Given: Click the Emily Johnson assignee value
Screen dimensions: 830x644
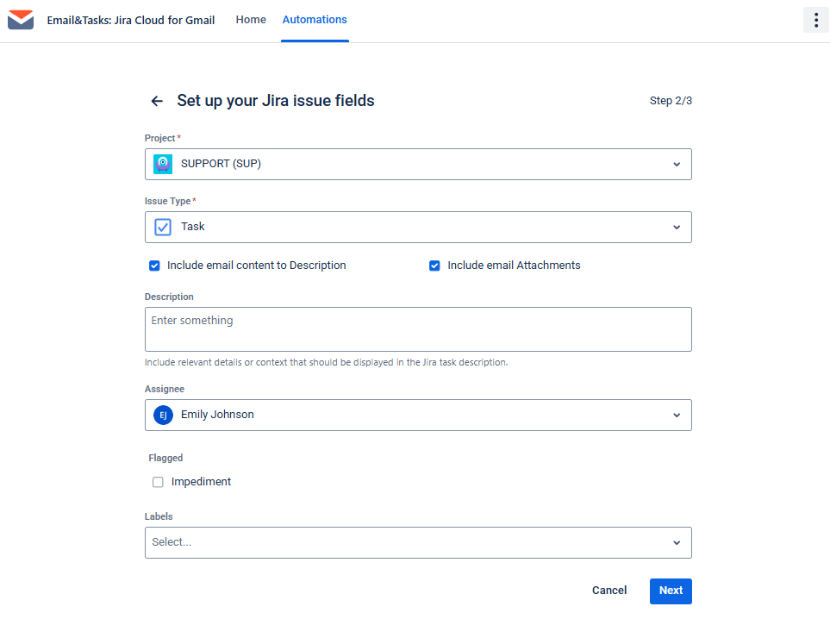Looking at the screenshot, I should click(x=217, y=415).
